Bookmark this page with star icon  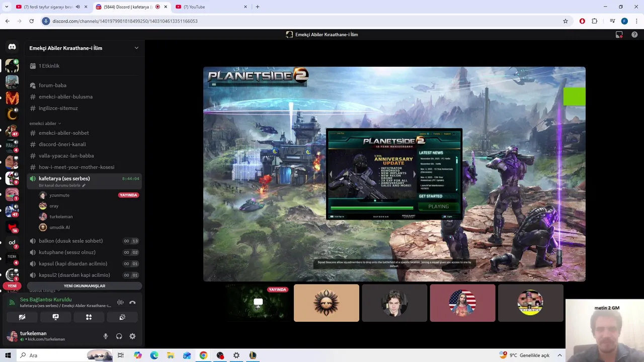click(x=566, y=21)
